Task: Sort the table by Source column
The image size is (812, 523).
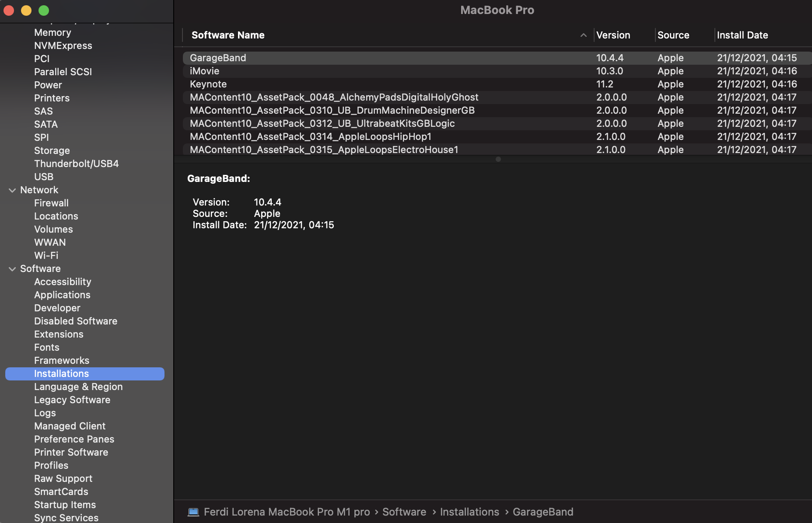Action: [x=673, y=35]
